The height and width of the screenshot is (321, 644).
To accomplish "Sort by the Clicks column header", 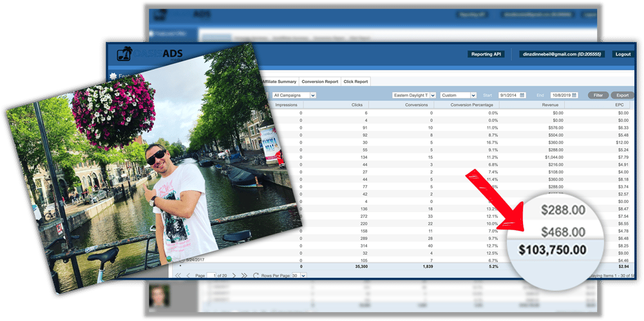I will click(357, 105).
